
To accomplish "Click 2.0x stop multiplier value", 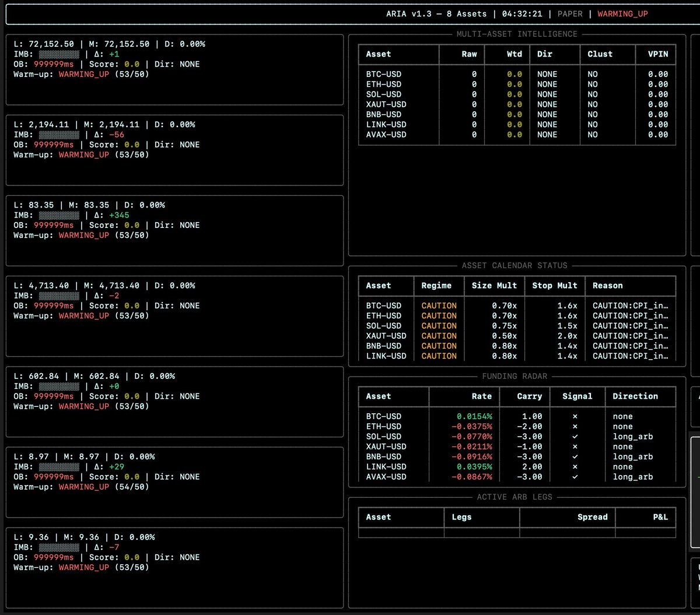I will (x=567, y=336).
